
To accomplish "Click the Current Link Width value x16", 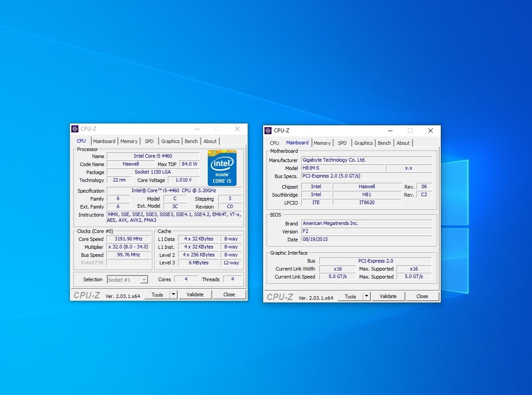I will [x=338, y=269].
